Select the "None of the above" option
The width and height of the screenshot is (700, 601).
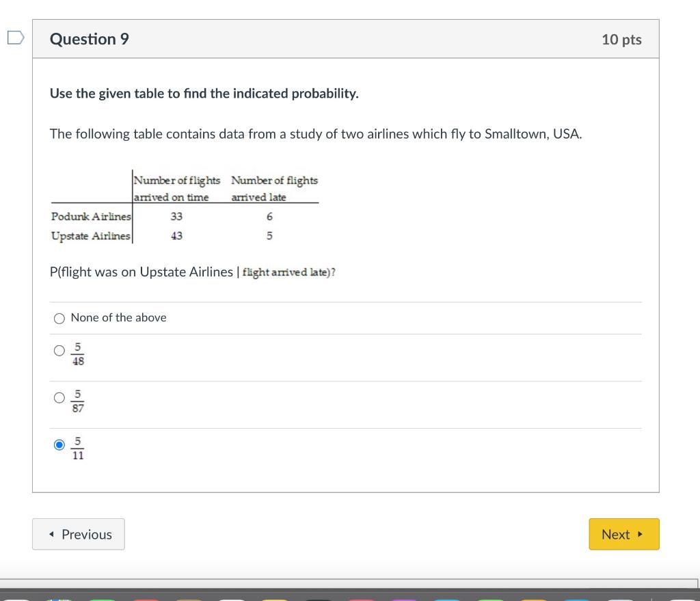(59, 318)
